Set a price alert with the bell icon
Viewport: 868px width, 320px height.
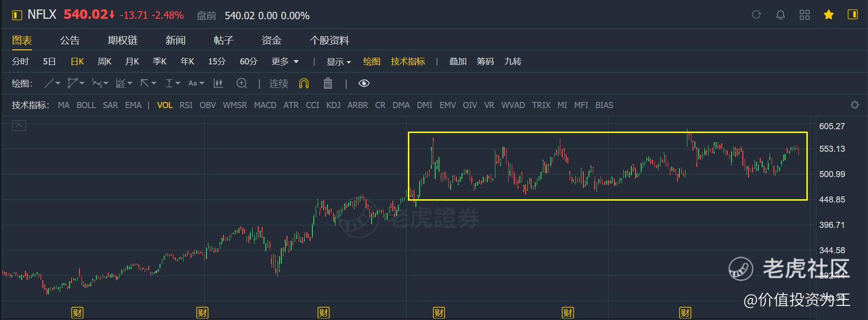point(780,15)
